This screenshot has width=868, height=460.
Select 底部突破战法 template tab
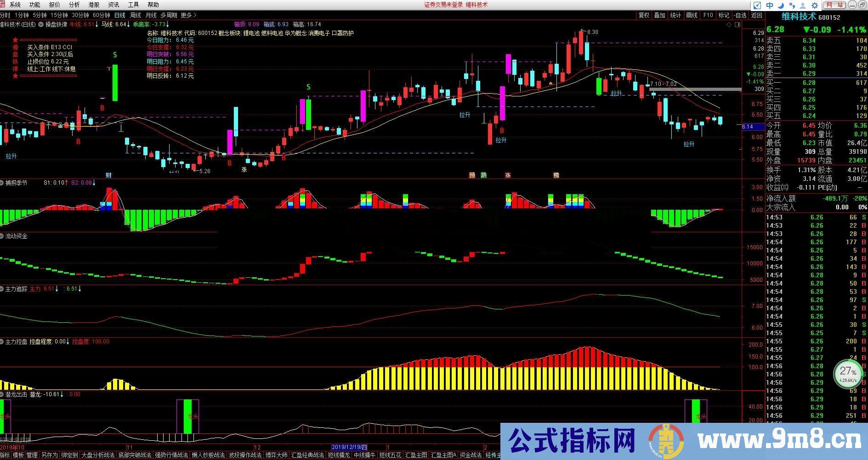(x=135, y=455)
